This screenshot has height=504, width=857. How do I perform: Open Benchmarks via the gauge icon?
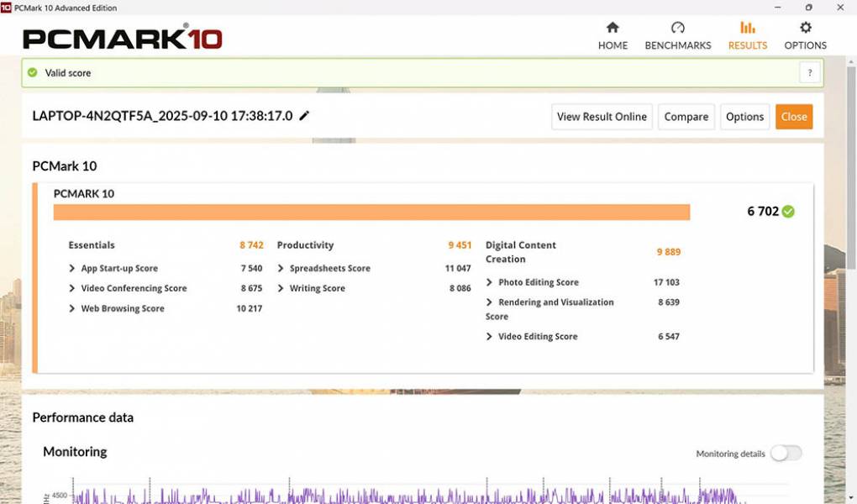(x=677, y=28)
